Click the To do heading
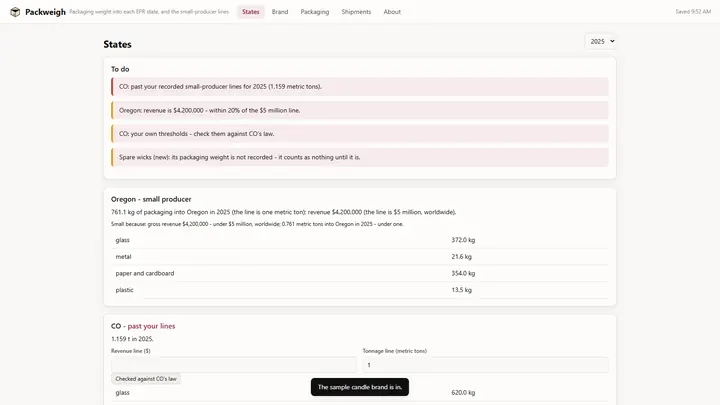The height and width of the screenshot is (405, 720). click(120, 69)
